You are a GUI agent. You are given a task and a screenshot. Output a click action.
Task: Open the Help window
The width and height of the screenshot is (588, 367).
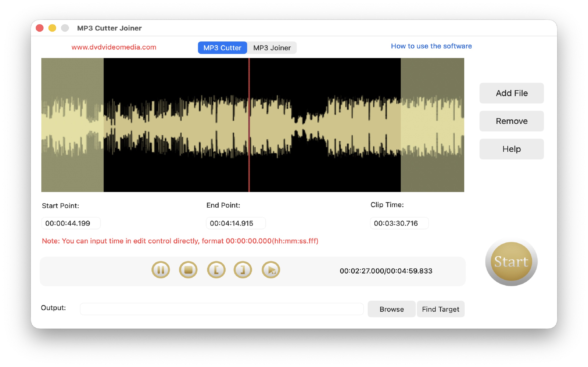click(511, 149)
